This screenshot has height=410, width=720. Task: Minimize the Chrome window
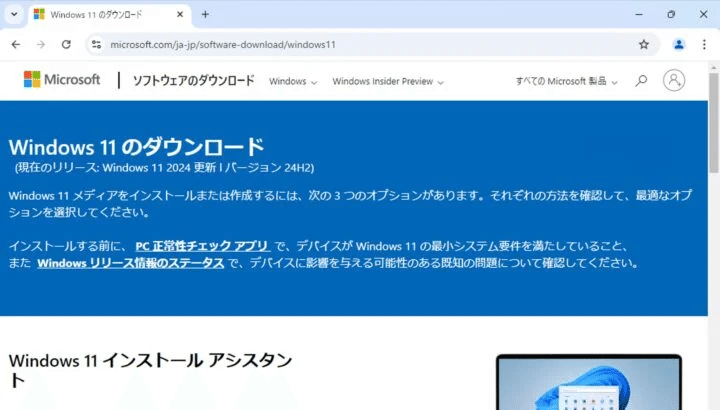point(639,15)
